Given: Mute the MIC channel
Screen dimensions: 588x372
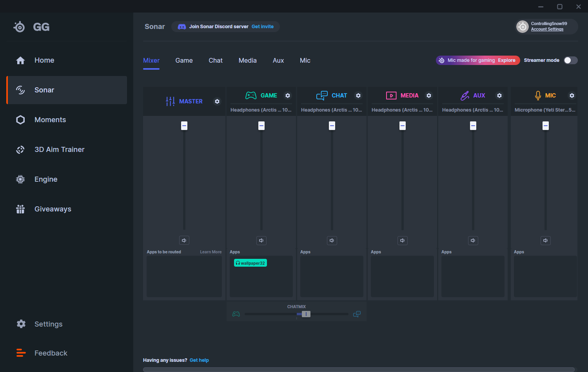Looking at the screenshot, I should pos(546,240).
